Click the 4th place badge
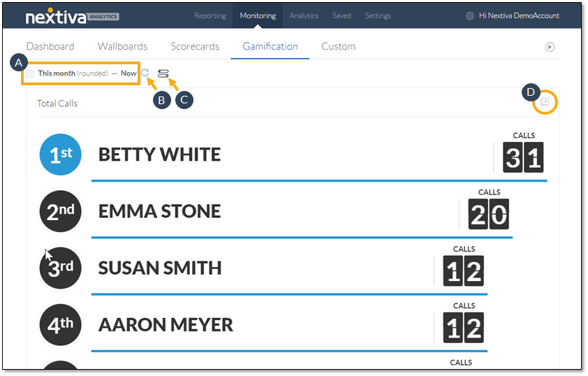This screenshot has width=588, height=376. [60, 325]
